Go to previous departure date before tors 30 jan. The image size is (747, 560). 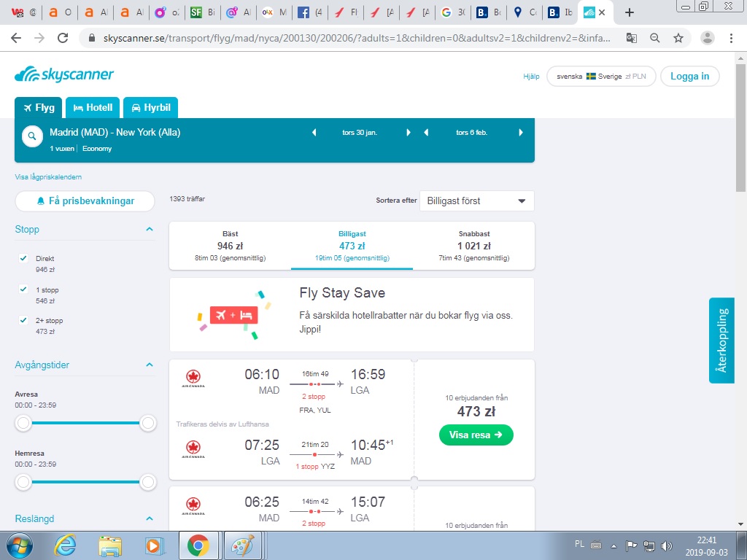314,133
